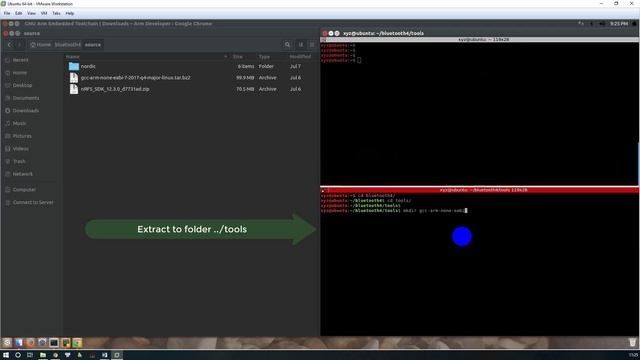Open the Tabs menu in VMware Workstation
Viewport: 640px width, 360px height.
(x=56, y=13)
